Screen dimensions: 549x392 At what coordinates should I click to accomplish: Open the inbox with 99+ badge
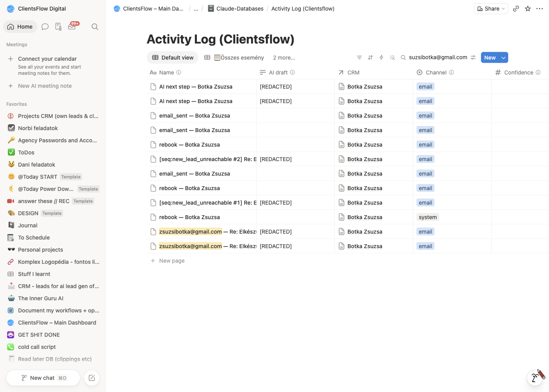(x=72, y=26)
